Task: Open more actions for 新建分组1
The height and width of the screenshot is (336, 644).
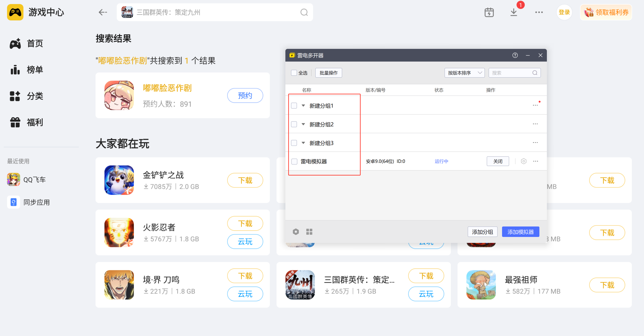Action: 535,105
